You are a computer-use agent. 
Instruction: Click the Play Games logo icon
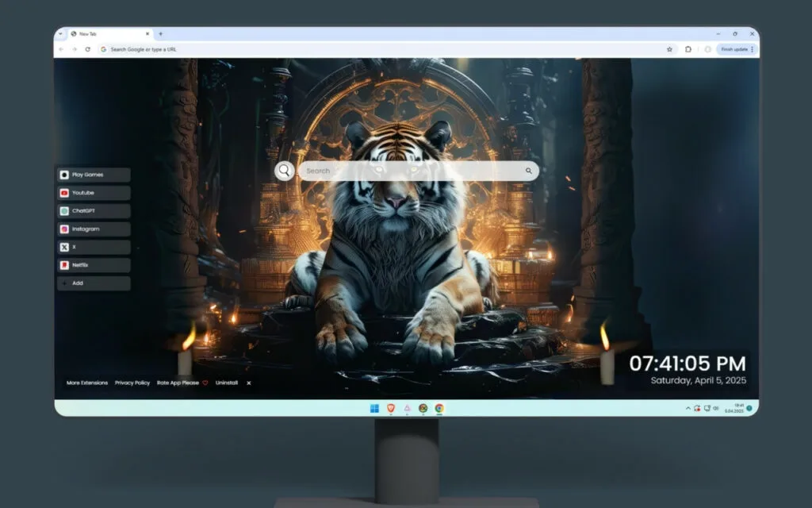[x=64, y=175]
